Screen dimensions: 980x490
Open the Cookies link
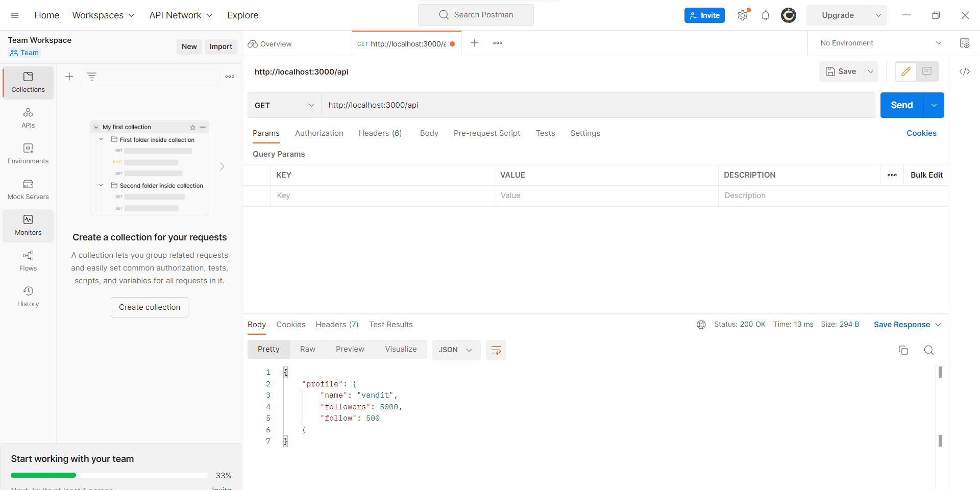921,133
